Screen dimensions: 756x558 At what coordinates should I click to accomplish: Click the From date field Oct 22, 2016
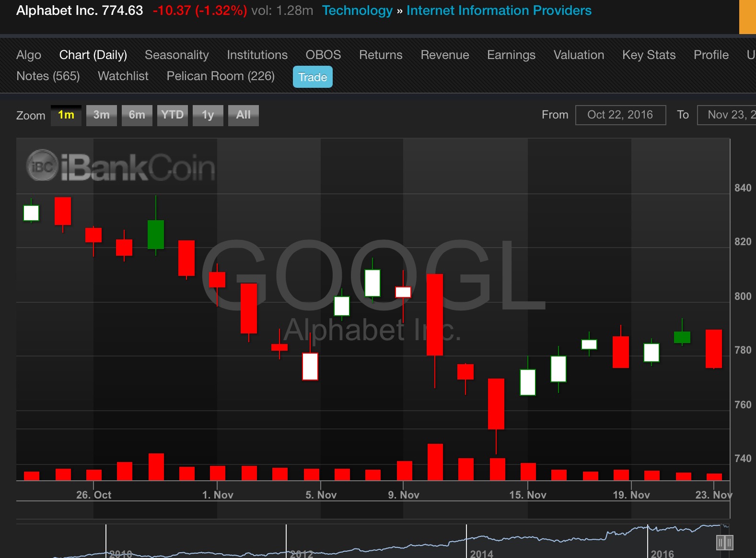(620, 115)
